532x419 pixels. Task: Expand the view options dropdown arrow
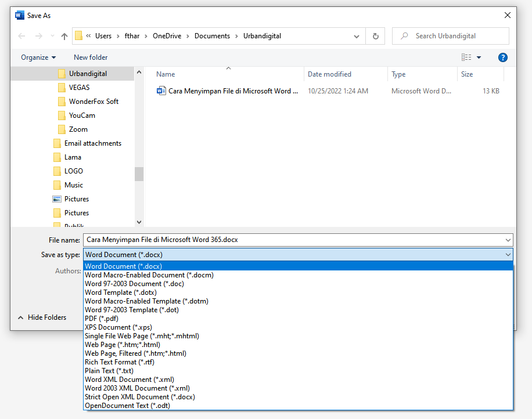(x=479, y=57)
